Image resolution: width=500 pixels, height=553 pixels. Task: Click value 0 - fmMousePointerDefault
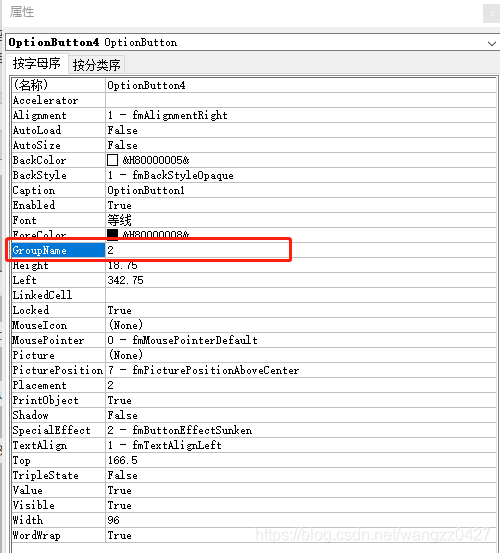tap(182, 340)
